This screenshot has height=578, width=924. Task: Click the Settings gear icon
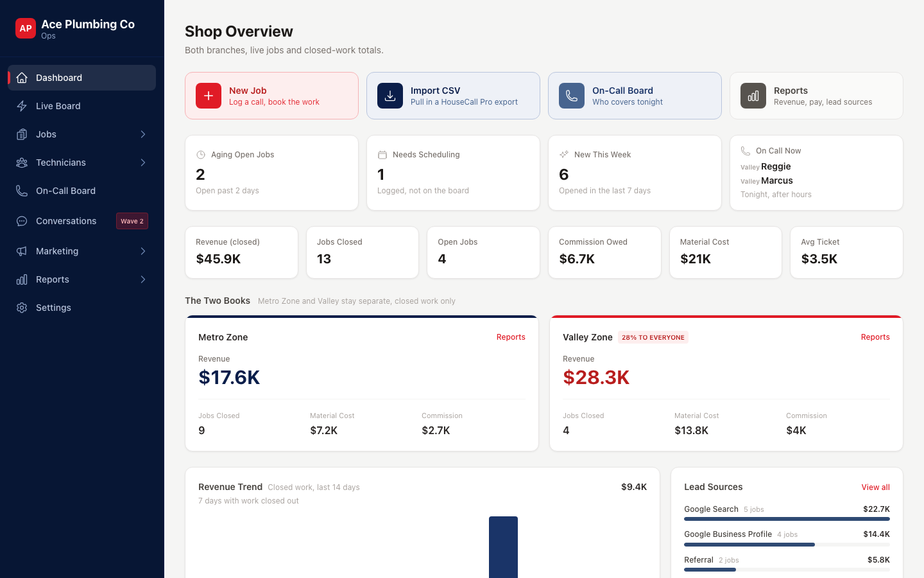(22, 308)
